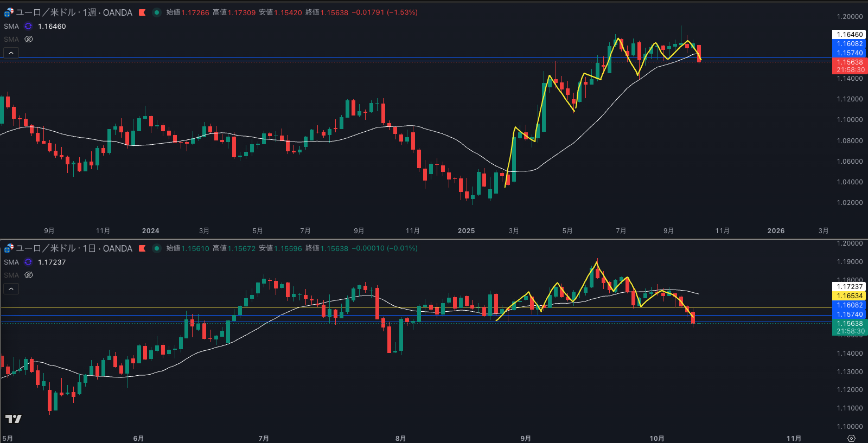The height and width of the screenshot is (443, 868).
Task: Click the blue 1.16082 price label on weekly axis
Action: click(850, 44)
